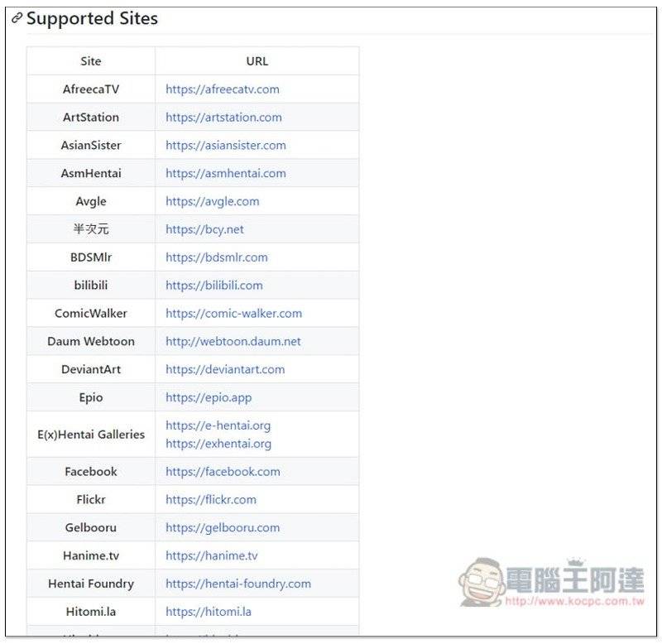Visit the e-hentai.org link
Image resolution: width=662 pixels, height=644 pixels.
tap(218, 425)
